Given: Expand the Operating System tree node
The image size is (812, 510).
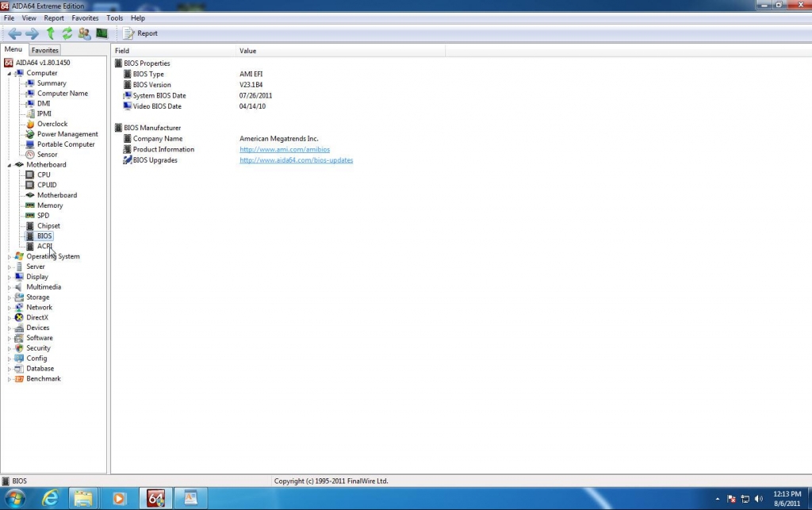Looking at the screenshot, I should 10,257.
